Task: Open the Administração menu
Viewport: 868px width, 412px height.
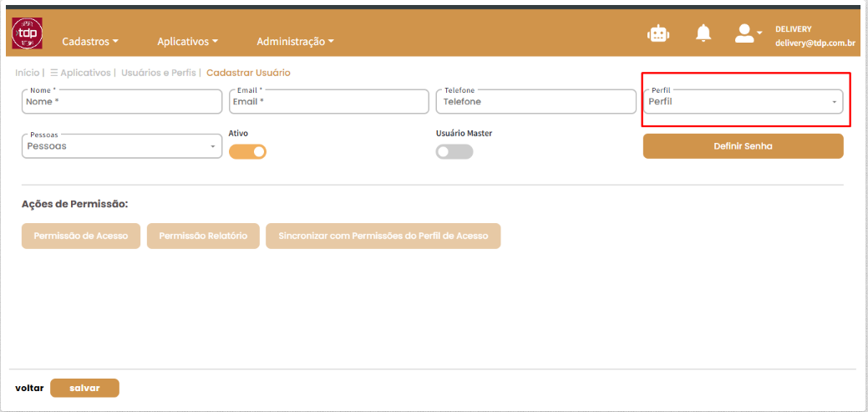Action: point(296,42)
